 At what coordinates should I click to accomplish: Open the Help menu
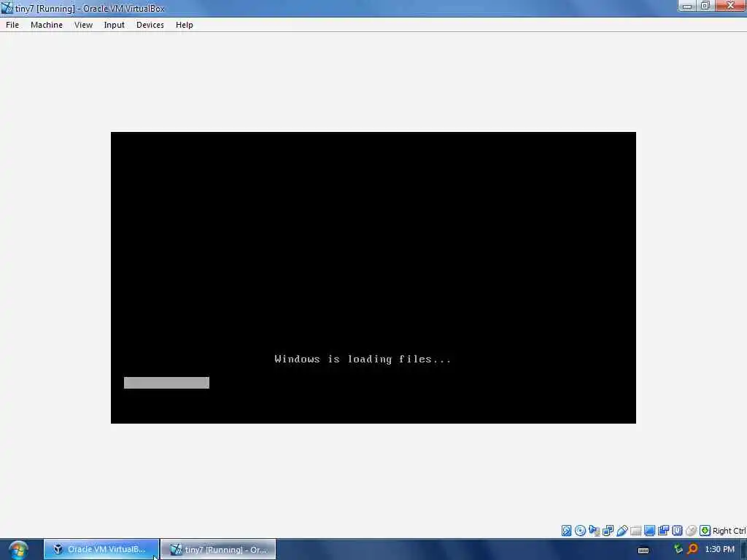tap(185, 25)
